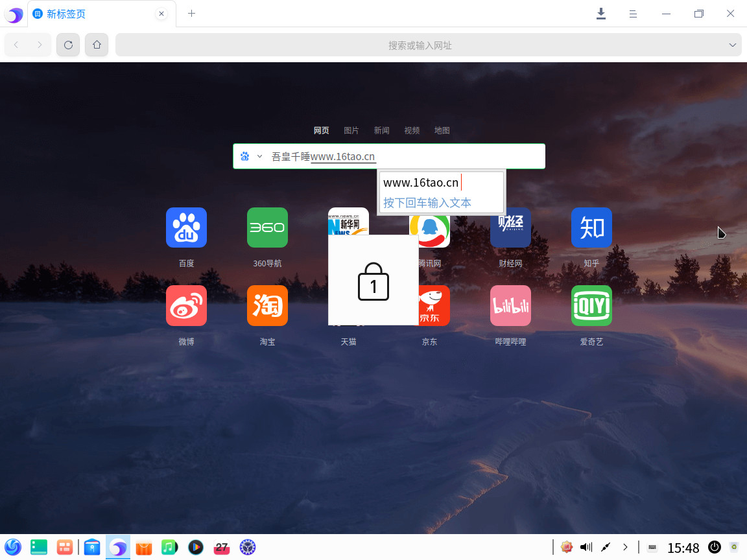Expand the system tray hidden icons arrow
The height and width of the screenshot is (560, 747).
625,547
